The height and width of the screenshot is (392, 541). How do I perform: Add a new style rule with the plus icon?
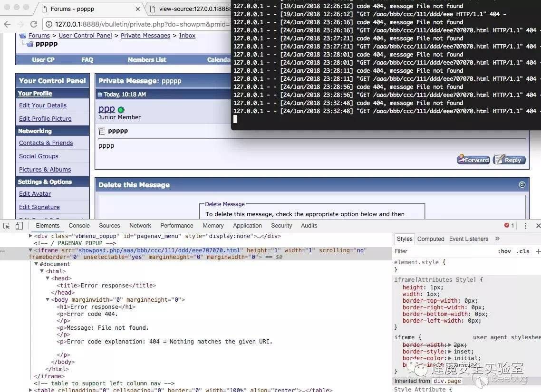click(538, 251)
